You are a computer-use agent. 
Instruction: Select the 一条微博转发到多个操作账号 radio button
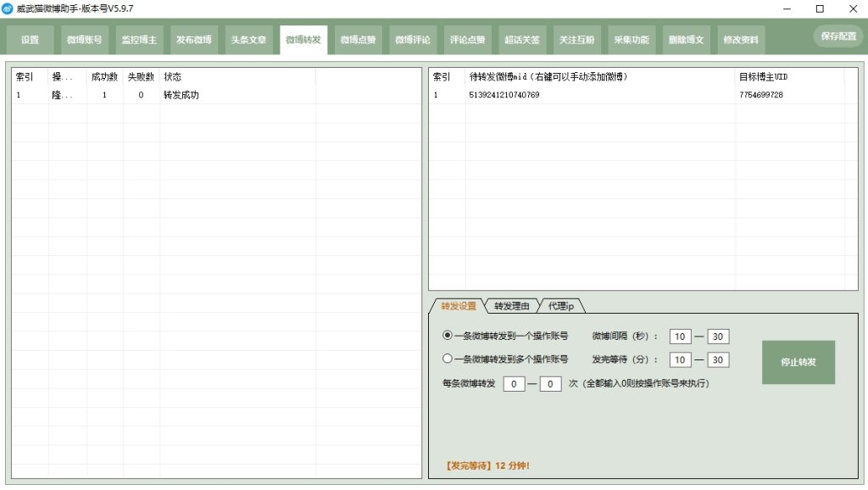[448, 359]
